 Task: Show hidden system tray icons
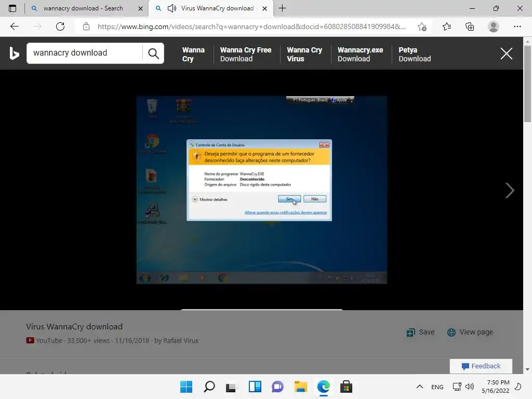[x=420, y=387]
